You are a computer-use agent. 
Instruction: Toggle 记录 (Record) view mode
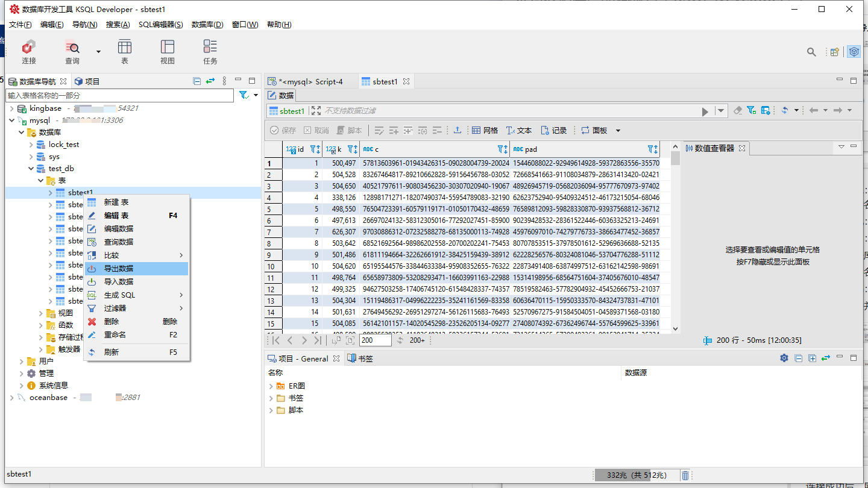tap(553, 130)
